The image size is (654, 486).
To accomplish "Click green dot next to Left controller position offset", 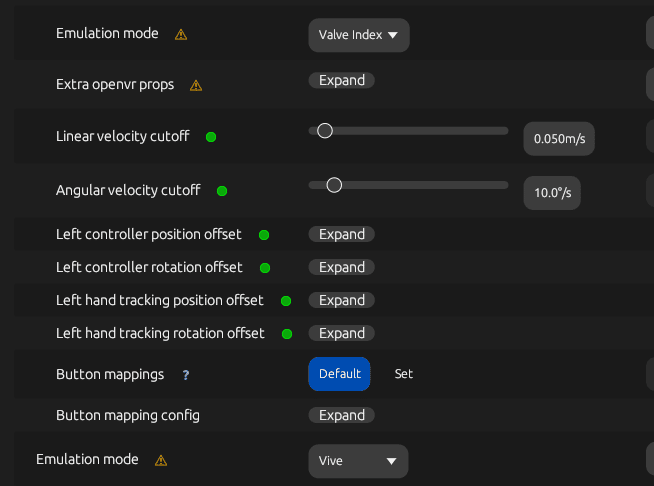I will [264, 235].
